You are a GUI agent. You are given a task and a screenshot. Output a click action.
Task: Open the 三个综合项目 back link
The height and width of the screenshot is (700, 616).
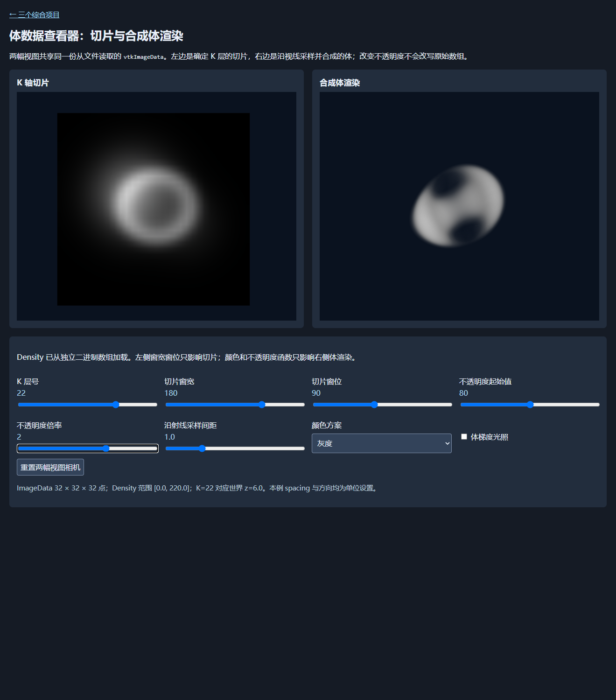(35, 15)
